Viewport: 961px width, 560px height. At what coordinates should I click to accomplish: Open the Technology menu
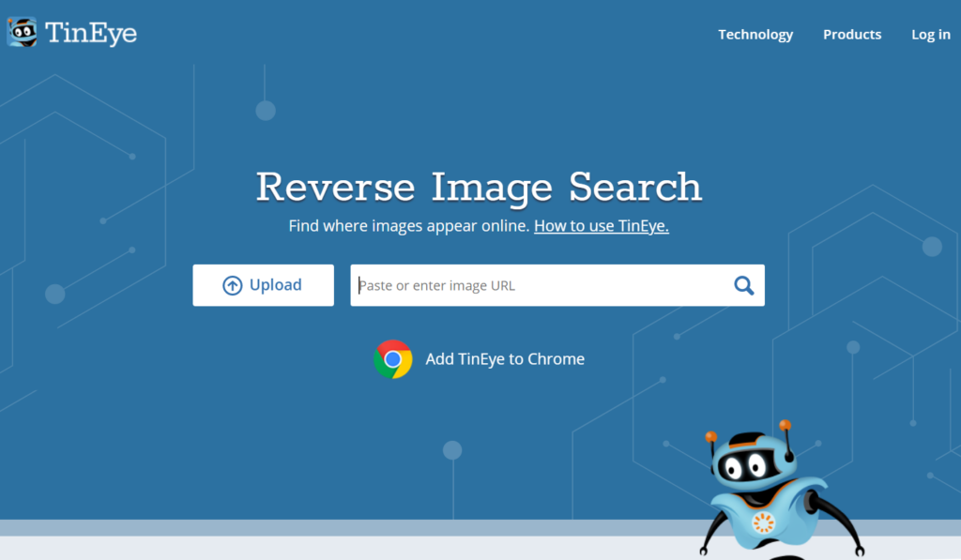pos(755,35)
